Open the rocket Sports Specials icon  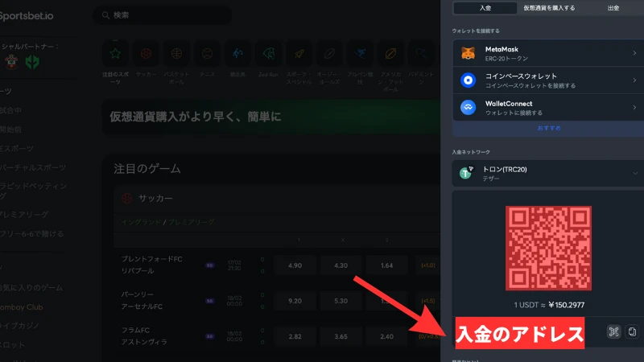point(299,53)
